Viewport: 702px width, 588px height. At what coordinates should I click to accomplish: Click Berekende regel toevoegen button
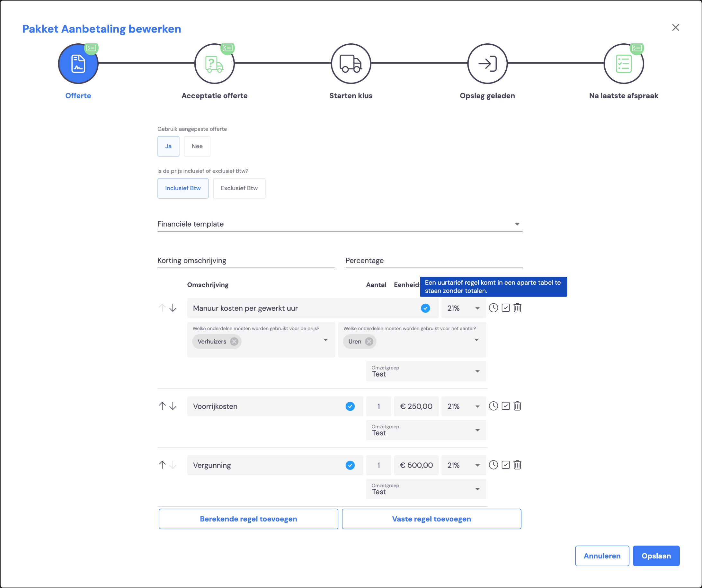pos(248,519)
